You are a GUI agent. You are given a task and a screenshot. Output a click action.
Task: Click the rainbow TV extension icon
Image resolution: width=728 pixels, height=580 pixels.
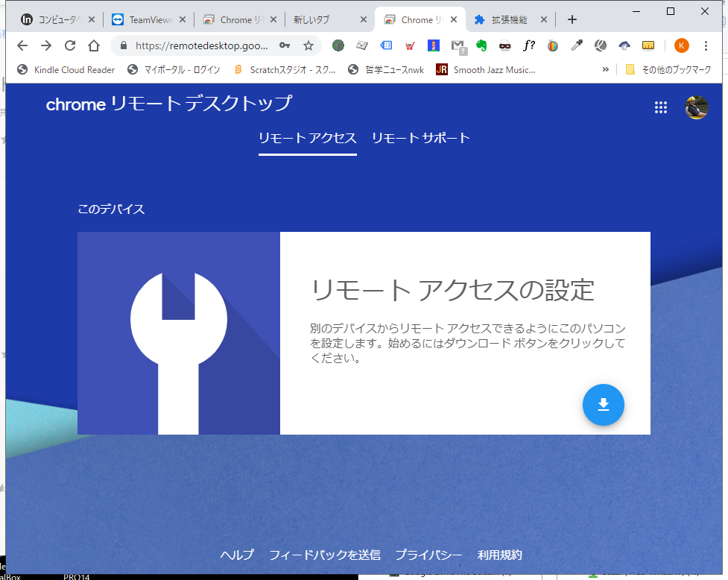pyautogui.click(x=553, y=45)
